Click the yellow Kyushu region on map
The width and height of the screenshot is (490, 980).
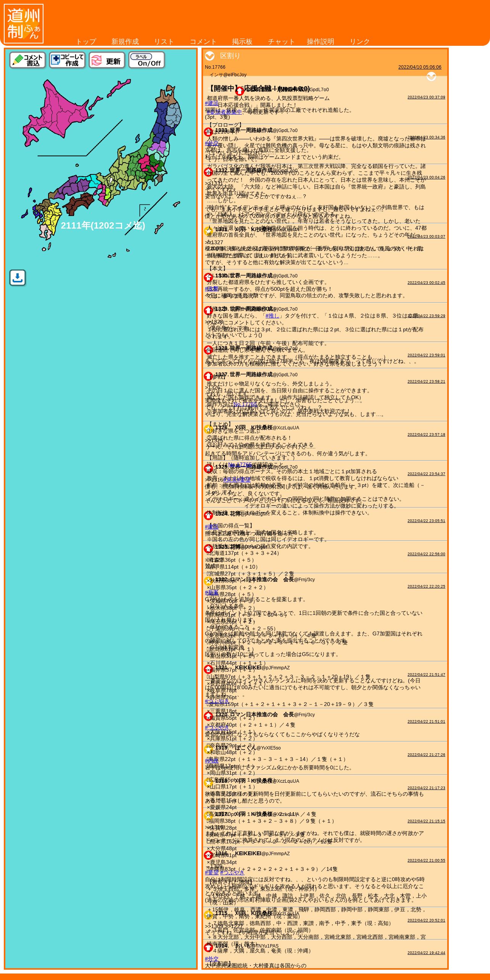pos(52,218)
